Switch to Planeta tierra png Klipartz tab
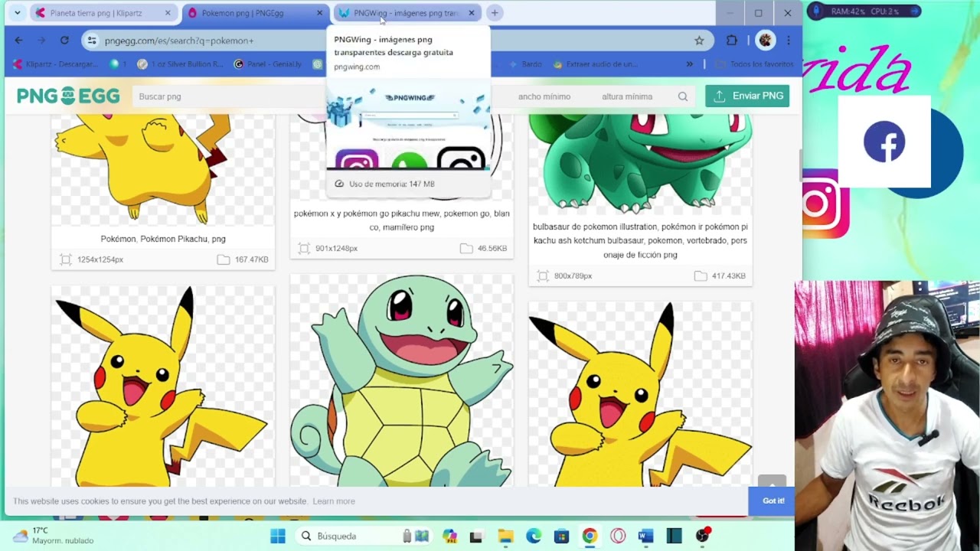This screenshot has width=980, height=551. click(x=104, y=13)
